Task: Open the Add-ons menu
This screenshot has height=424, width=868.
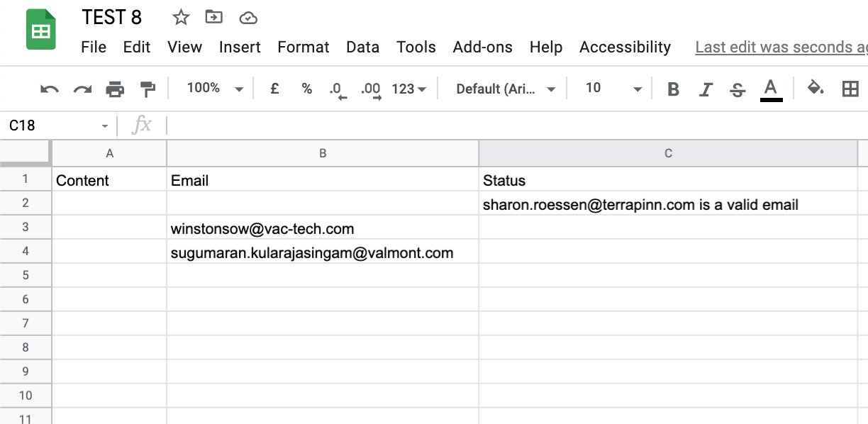Action: (483, 47)
